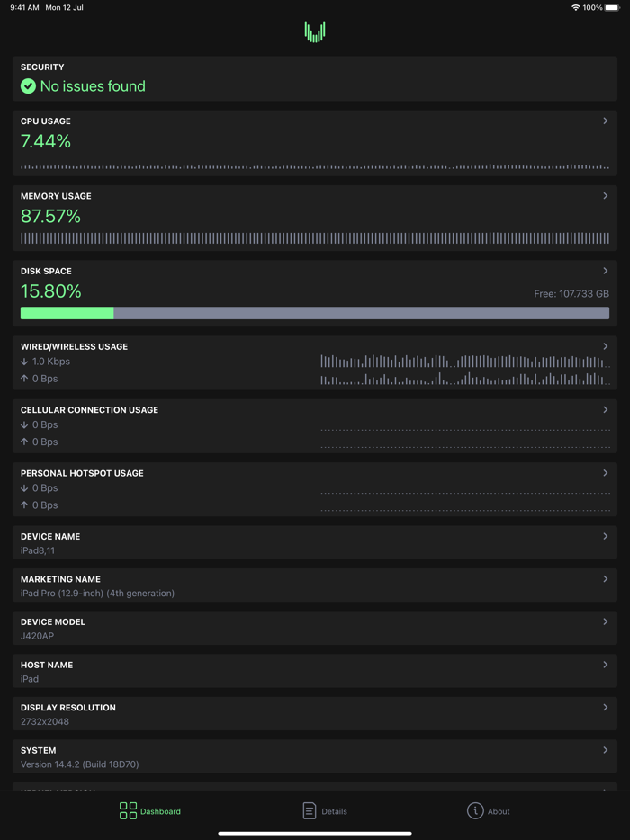Open Cellular Connection Usage chevron

pyautogui.click(x=606, y=409)
